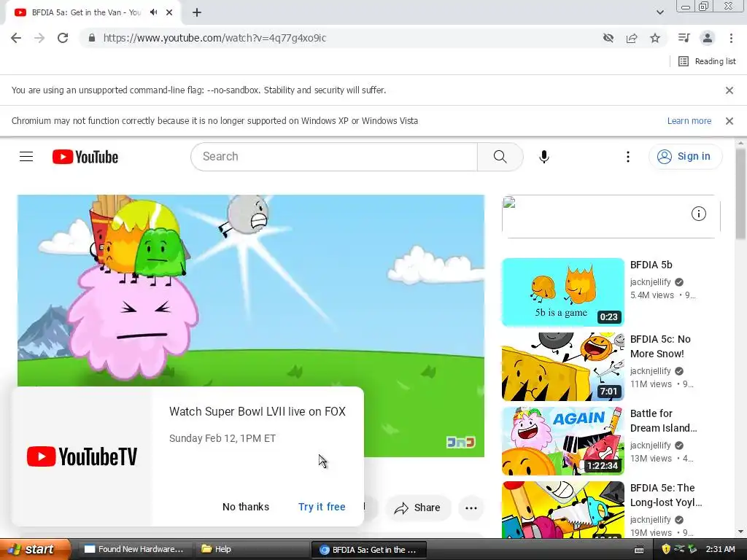This screenshot has height=560, width=747.
Task: Click the page vertical scrollbar thumb
Action: click(740, 194)
